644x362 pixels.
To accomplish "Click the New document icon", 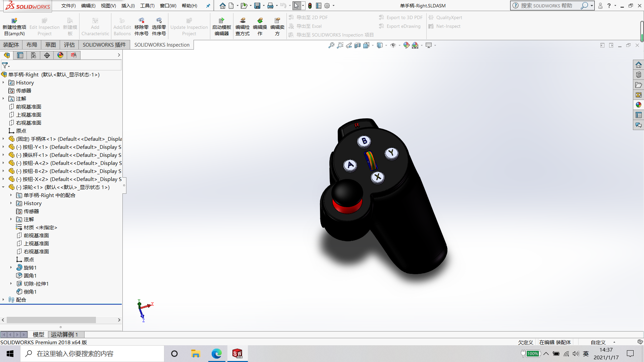I will tap(231, 6).
